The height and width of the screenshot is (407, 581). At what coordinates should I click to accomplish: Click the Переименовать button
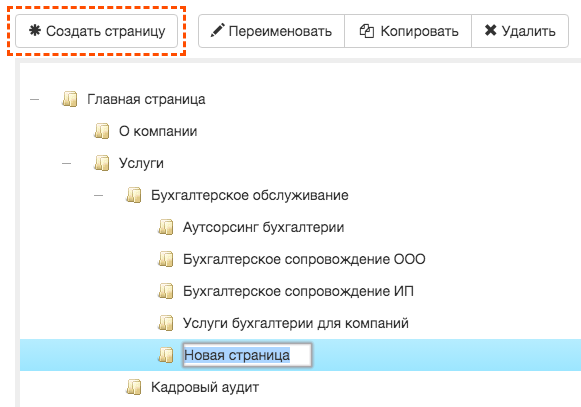point(271,31)
